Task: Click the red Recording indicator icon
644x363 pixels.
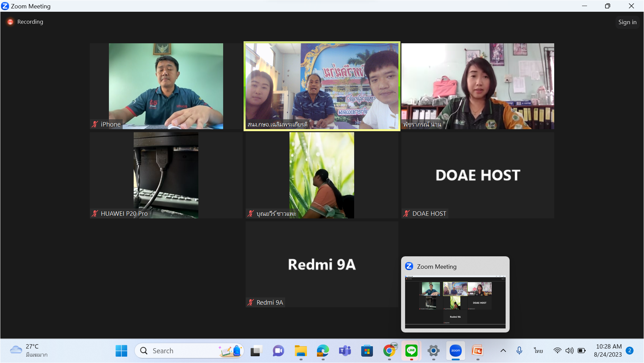Action: pos(10,22)
